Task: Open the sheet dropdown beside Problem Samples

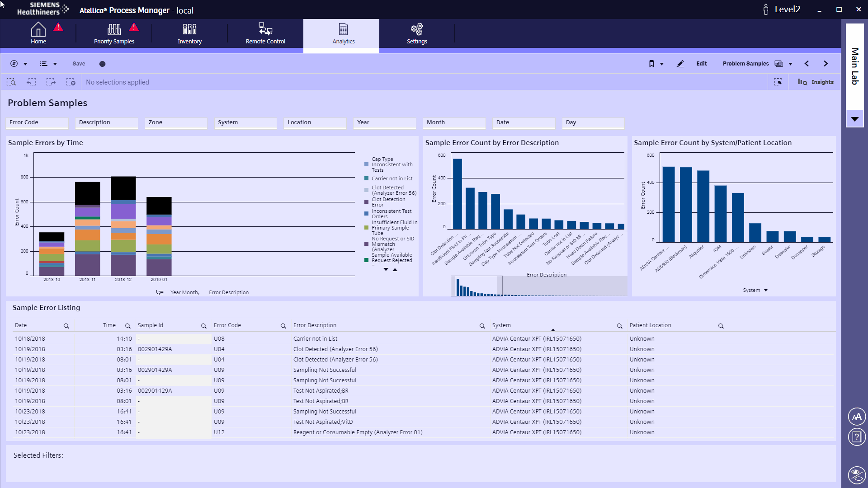Action: [x=790, y=64]
